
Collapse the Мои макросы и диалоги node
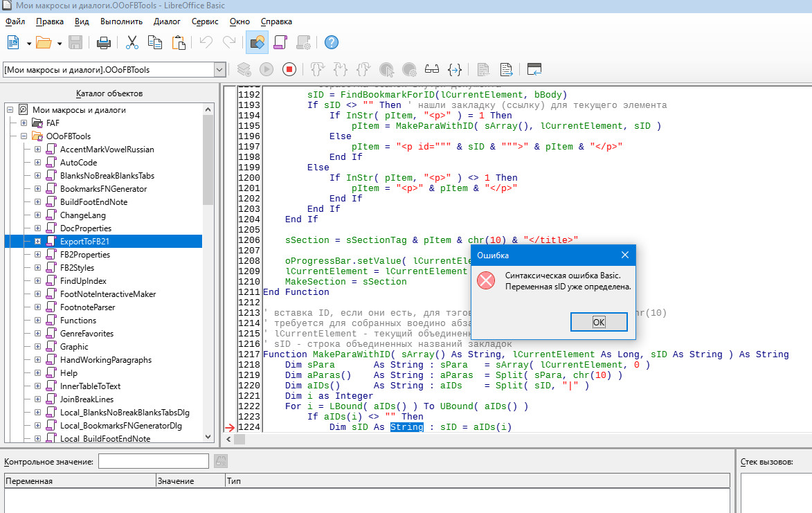click(10, 110)
